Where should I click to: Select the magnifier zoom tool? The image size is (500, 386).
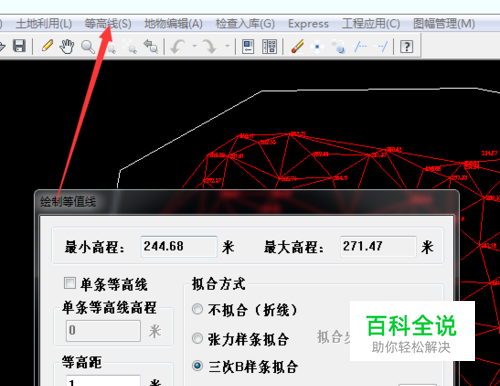(88, 47)
